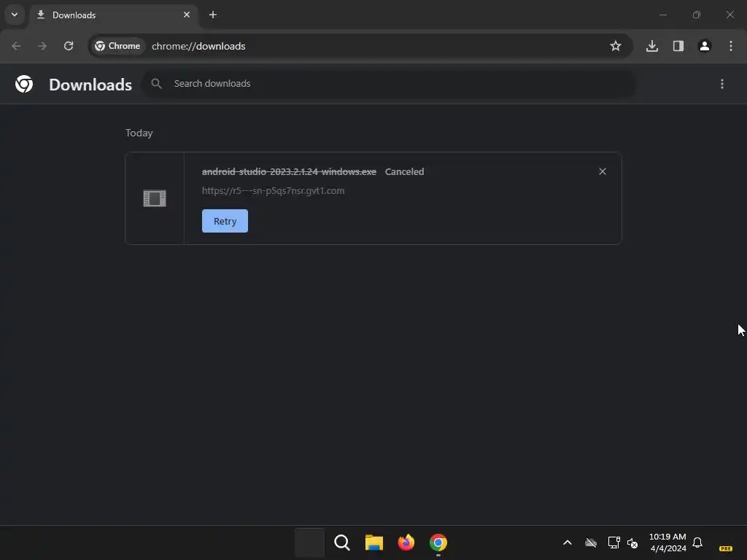Open the Windows Start button
747x560 pixels.
tap(309, 542)
